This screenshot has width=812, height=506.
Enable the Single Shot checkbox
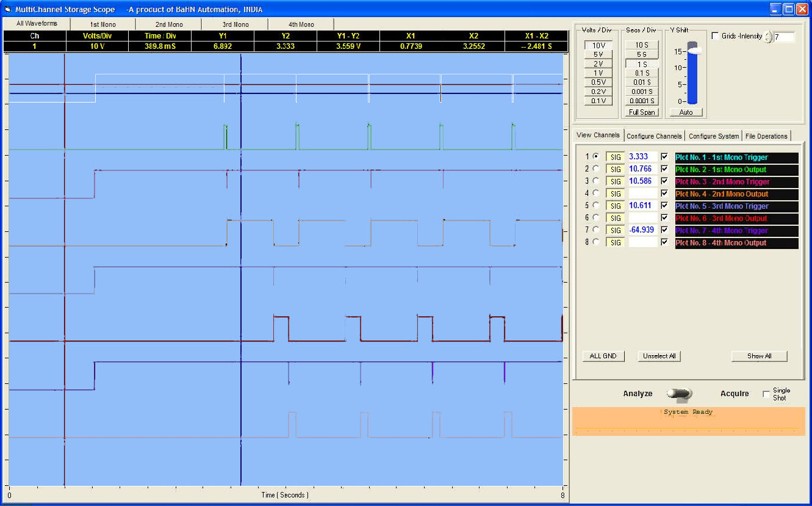click(766, 394)
